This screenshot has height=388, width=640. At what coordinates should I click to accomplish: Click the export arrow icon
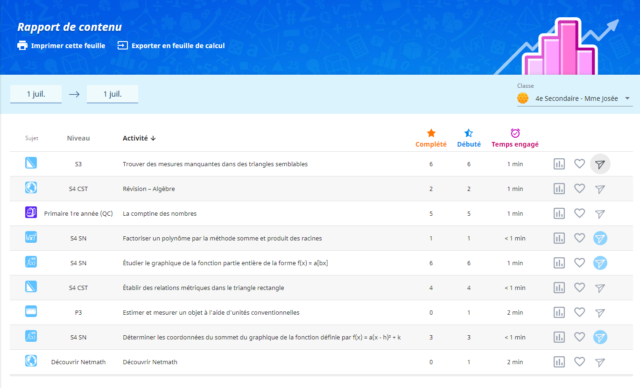(122, 45)
